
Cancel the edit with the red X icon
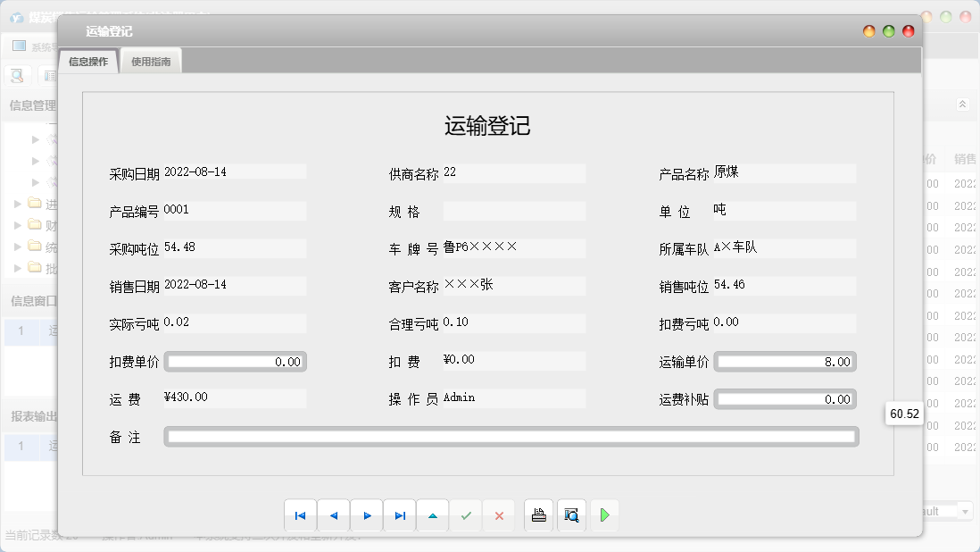pos(499,515)
